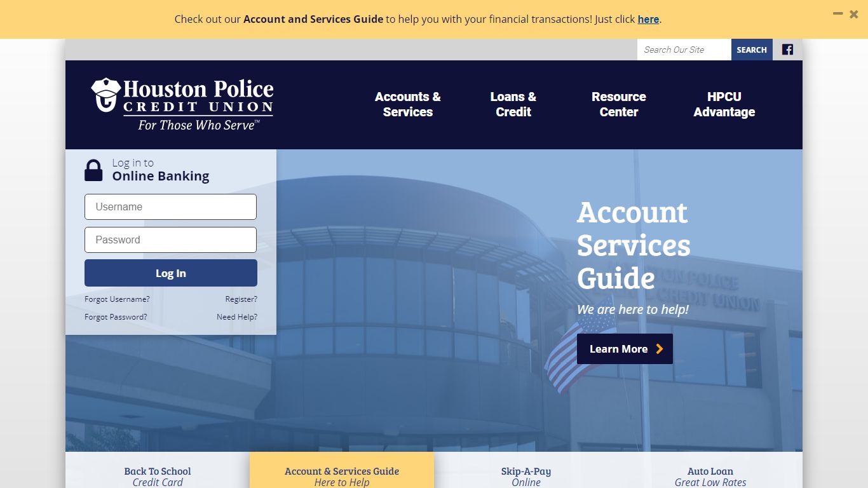Image resolution: width=868 pixels, height=488 pixels.
Task: Click the Password input field
Action: click(x=170, y=240)
